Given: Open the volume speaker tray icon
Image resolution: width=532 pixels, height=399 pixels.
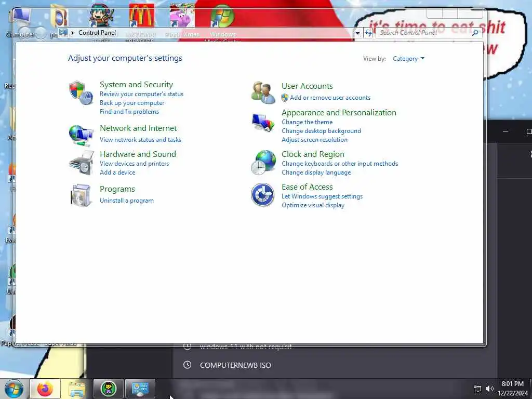Looking at the screenshot, I should pyautogui.click(x=489, y=389).
